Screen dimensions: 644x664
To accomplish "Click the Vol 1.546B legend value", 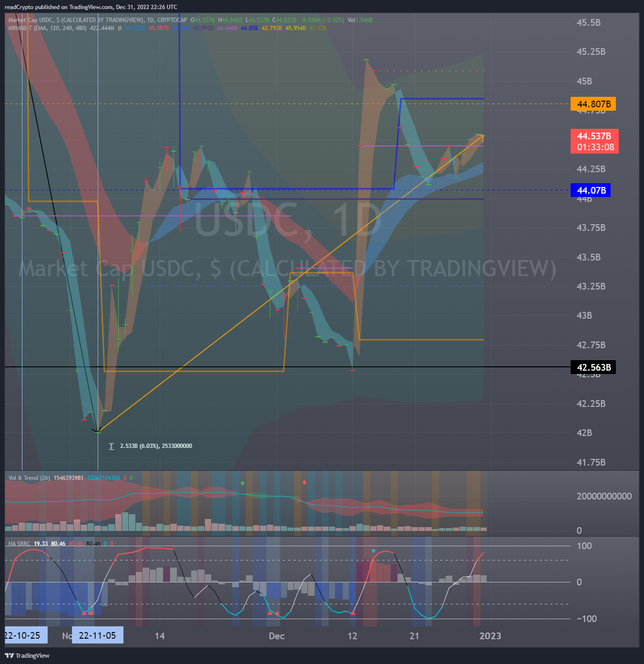I will click(360, 20).
